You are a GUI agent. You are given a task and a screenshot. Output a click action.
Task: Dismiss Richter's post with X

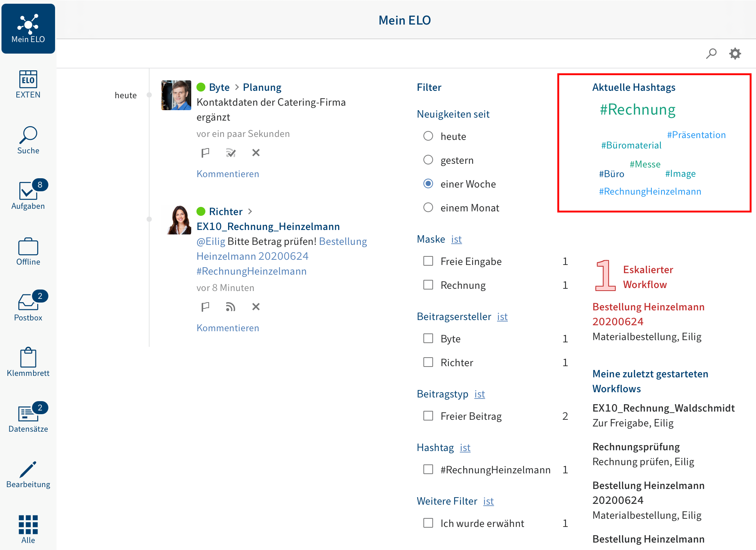(x=256, y=307)
